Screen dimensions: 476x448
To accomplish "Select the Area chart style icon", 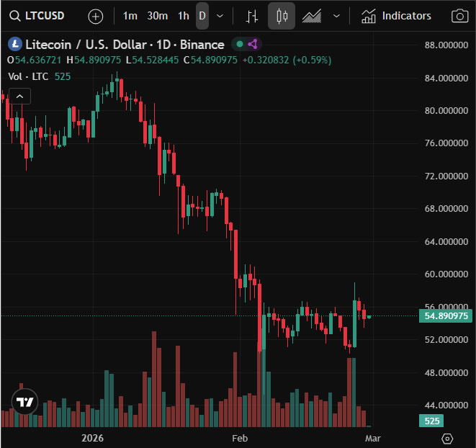I will coord(312,16).
